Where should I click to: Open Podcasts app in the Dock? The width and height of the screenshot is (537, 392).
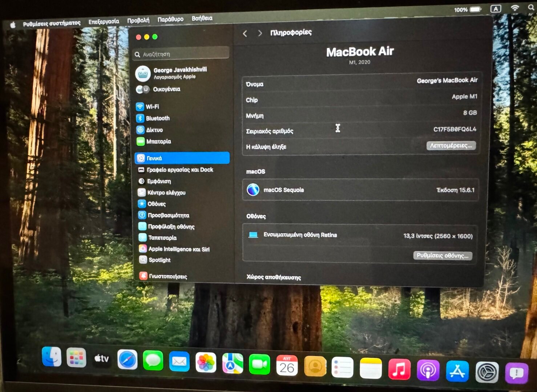(428, 371)
